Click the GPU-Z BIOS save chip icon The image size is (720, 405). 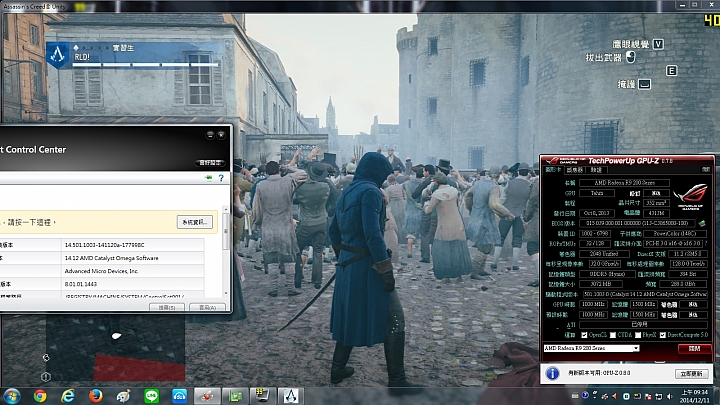702,224
